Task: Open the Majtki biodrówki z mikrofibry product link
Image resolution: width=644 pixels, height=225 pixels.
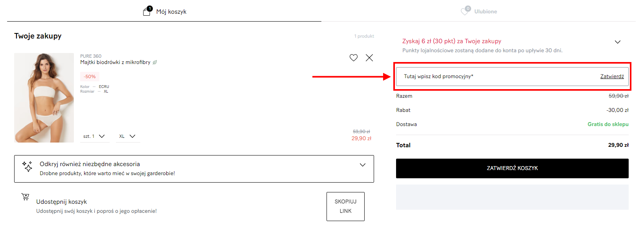Action: 116,62
